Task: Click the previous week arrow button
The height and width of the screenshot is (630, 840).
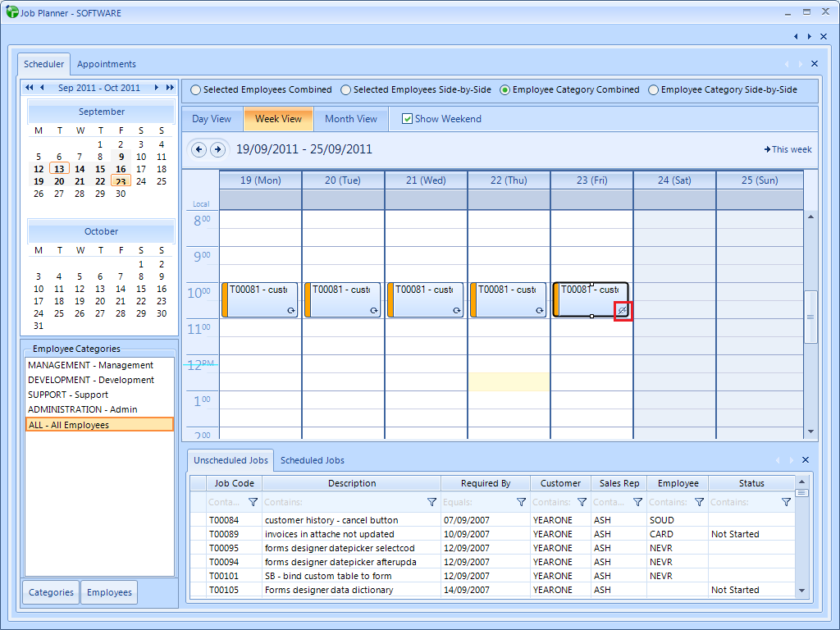Action: [199, 149]
